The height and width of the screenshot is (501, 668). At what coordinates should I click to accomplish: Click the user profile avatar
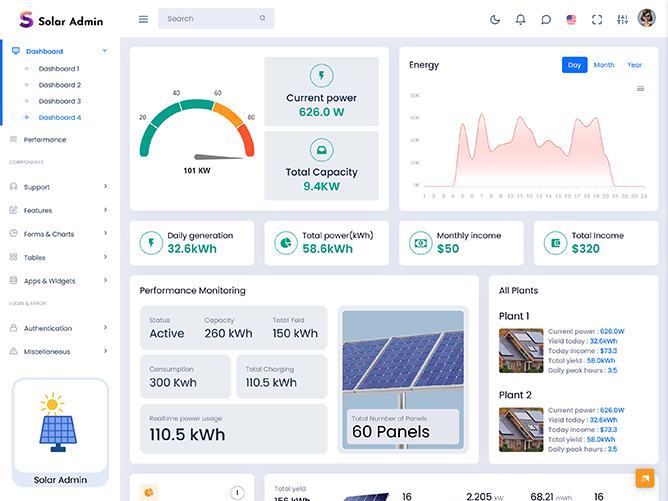(647, 18)
